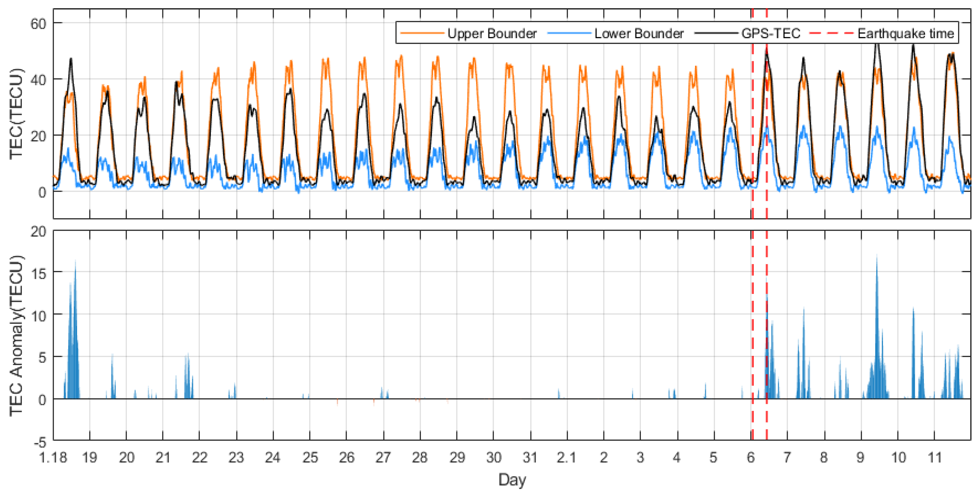This screenshot has height=497, width=980.
Task: Click the GPS-TEC legend entry
Action: point(771,33)
